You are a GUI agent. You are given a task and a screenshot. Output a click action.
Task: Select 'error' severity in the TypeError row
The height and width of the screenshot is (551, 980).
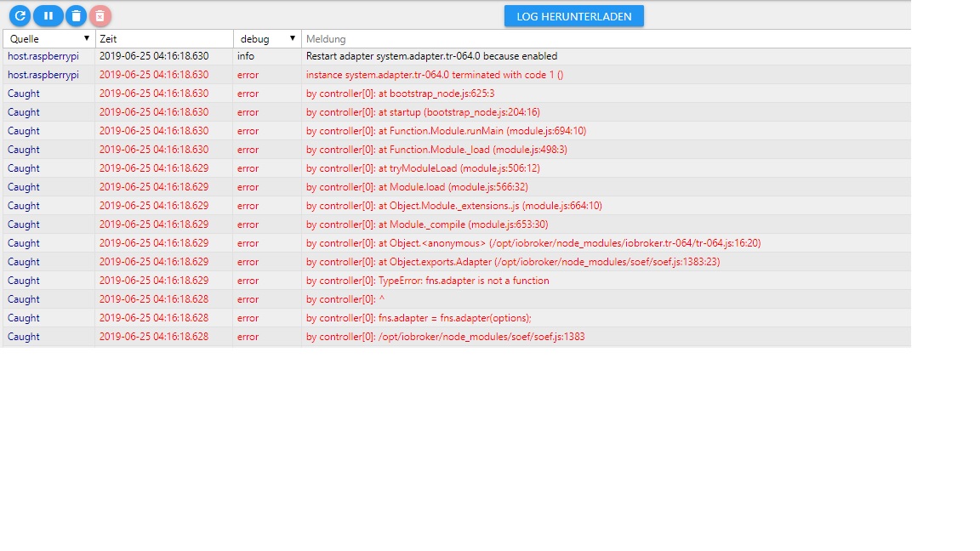pyautogui.click(x=248, y=281)
